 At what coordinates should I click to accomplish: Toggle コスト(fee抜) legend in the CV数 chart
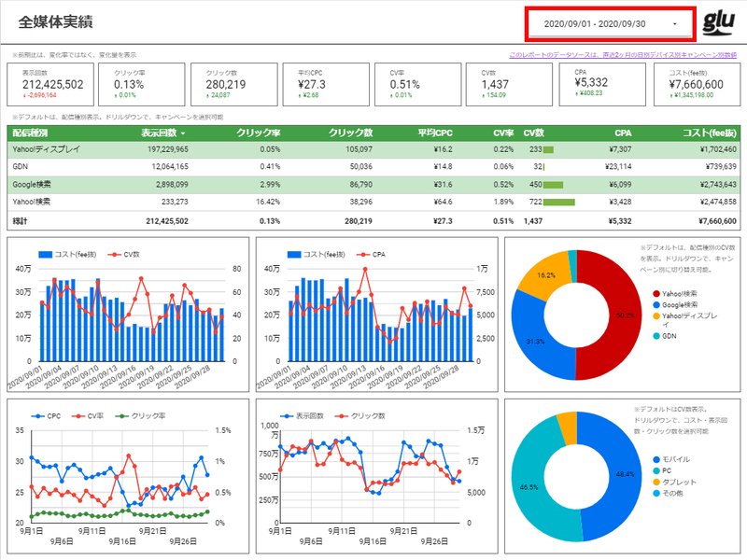67,255
